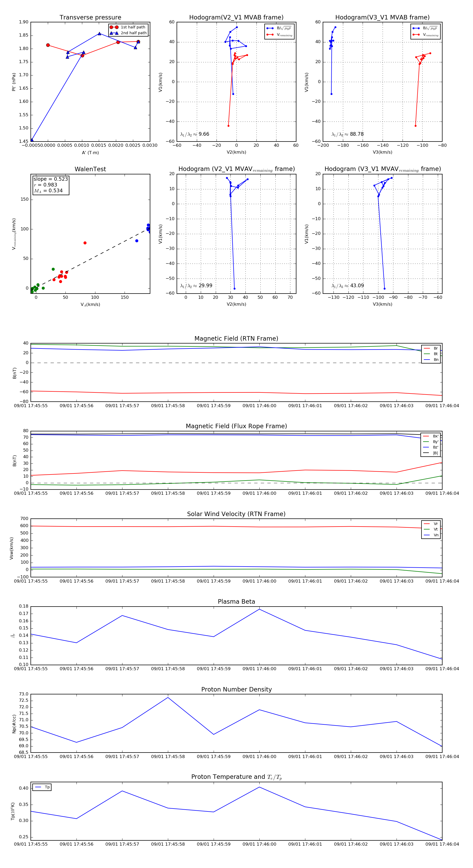Click the 'Plasma Beta' plot title
This screenshot has height=868, width=473.
[236, 602]
